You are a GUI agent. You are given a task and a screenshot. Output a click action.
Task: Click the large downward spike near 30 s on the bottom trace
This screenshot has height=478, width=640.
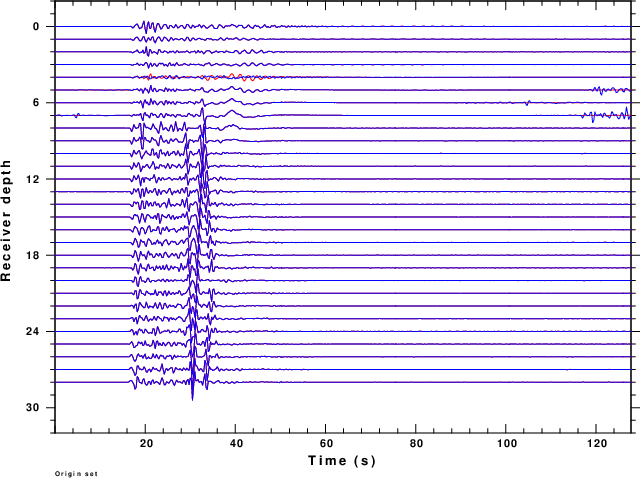192,391
